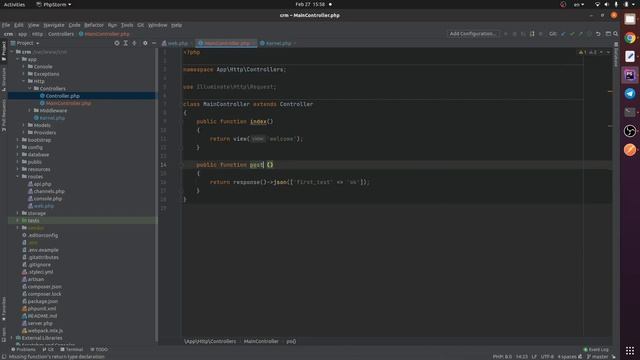
Task: Hide the Project panel with minus icon
Action: tap(154, 43)
